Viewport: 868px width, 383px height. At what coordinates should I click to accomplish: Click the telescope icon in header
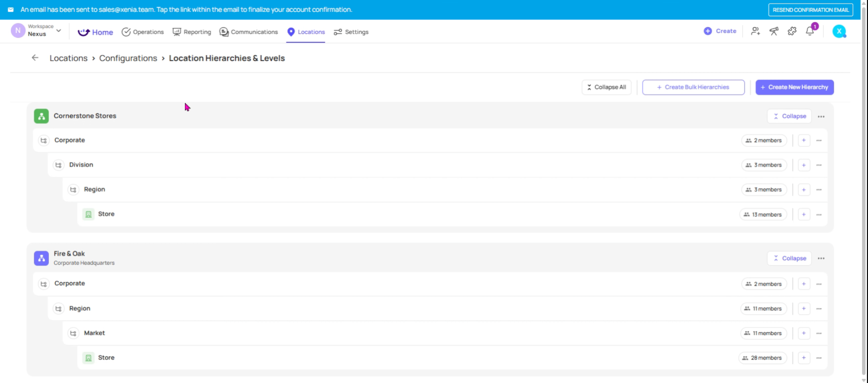click(x=774, y=31)
